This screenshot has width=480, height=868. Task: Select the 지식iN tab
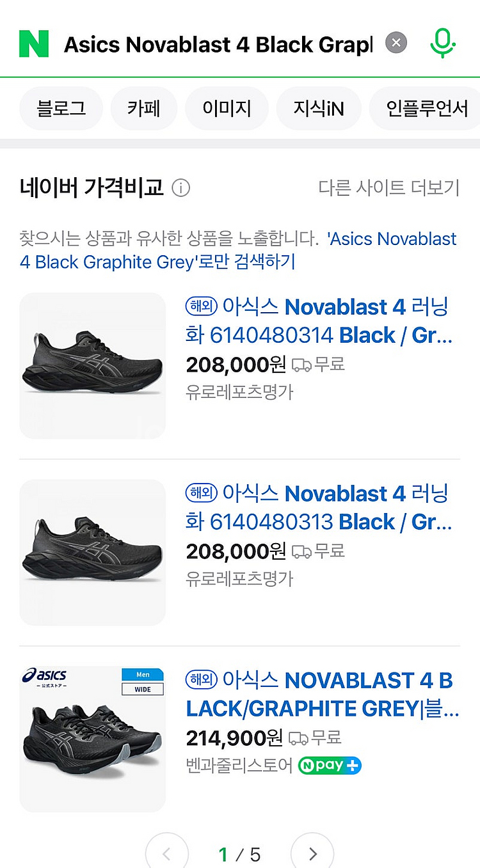[x=318, y=108]
